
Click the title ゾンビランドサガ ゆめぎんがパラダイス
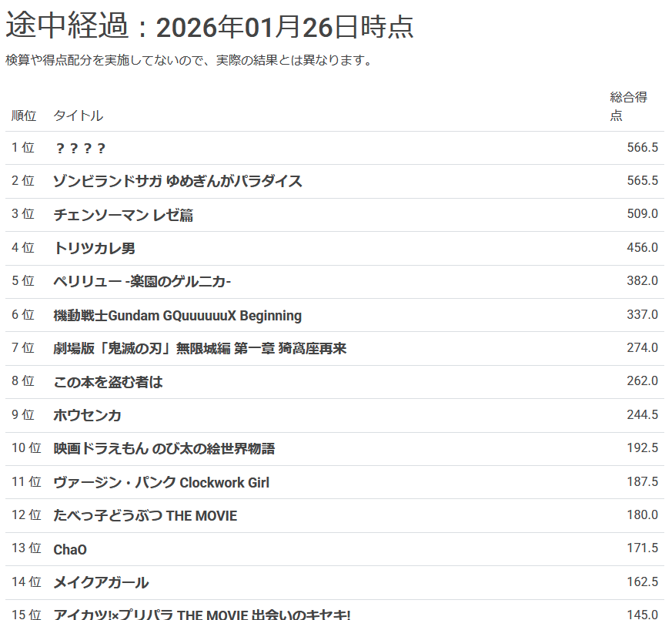point(177,181)
